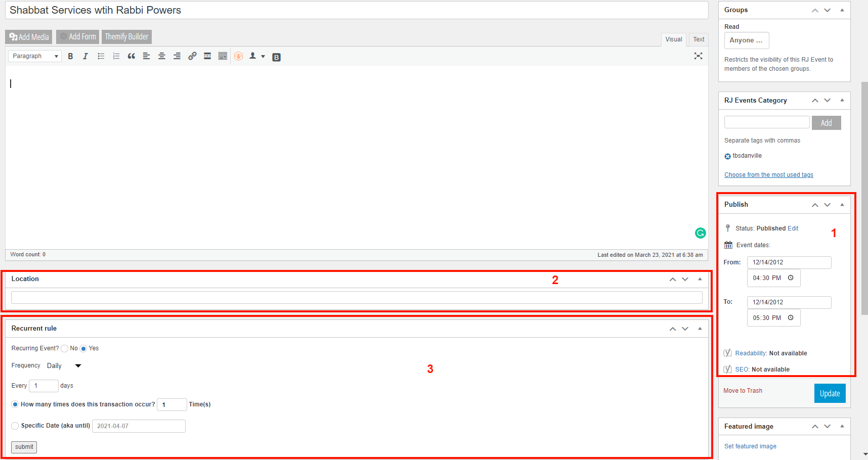
Task: Click Choose from the most used tags
Action: point(768,175)
